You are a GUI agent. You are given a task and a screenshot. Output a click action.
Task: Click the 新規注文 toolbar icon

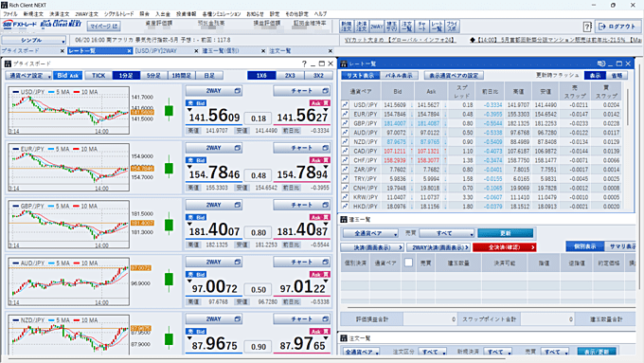[x=346, y=27]
